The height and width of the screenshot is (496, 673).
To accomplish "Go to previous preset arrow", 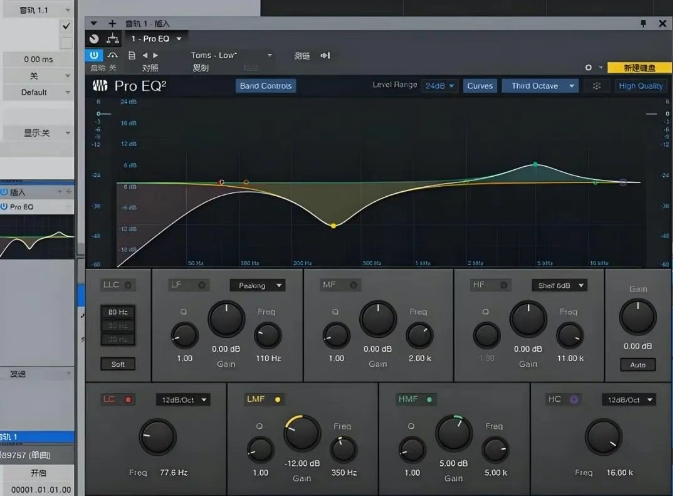I will coord(145,55).
